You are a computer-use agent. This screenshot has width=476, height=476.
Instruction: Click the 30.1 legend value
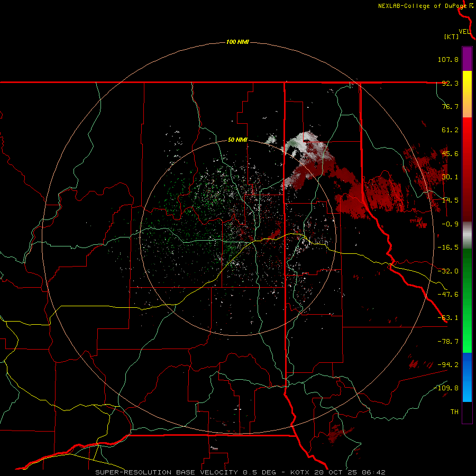pyautogui.click(x=450, y=177)
